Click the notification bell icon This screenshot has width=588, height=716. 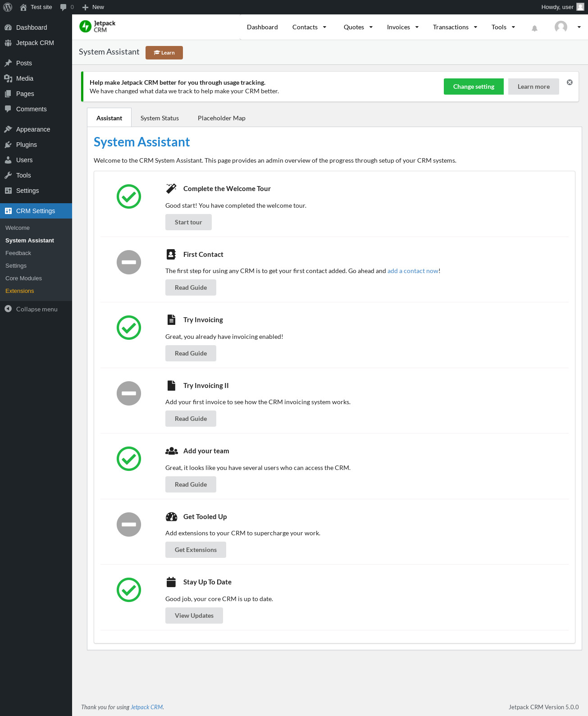tap(534, 28)
